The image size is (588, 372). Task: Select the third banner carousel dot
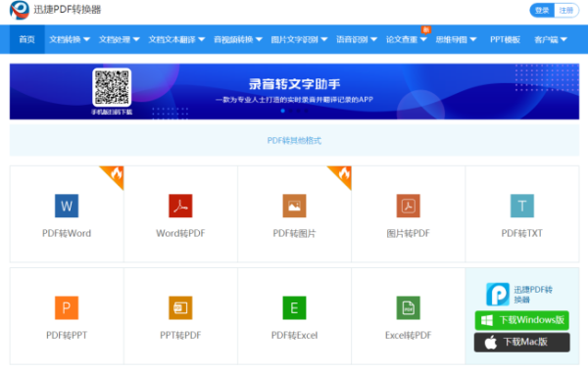[x=299, y=111]
